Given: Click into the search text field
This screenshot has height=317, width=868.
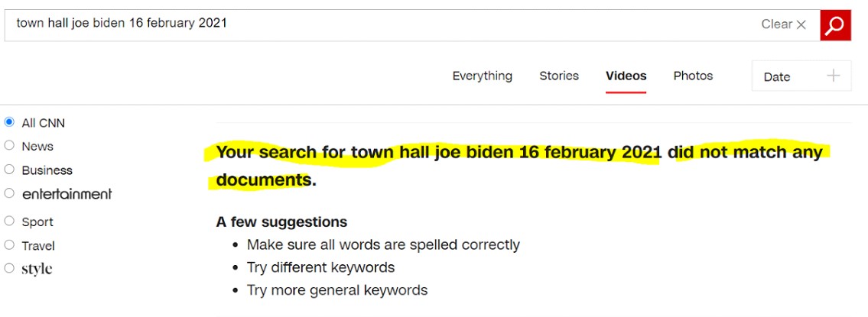Looking at the screenshot, I should click(382, 24).
